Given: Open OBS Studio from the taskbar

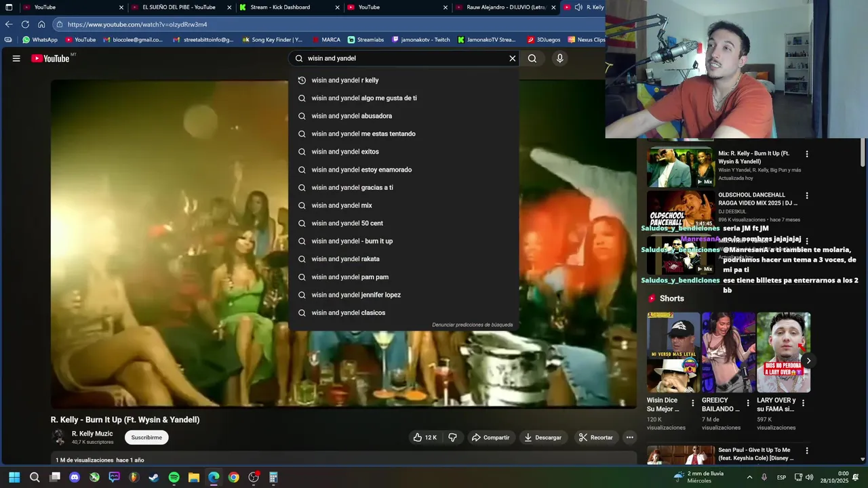Looking at the screenshot, I should click(254, 477).
